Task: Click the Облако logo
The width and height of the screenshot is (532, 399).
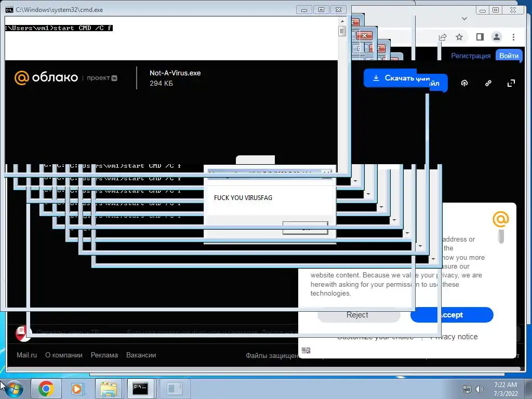Action: click(x=46, y=78)
